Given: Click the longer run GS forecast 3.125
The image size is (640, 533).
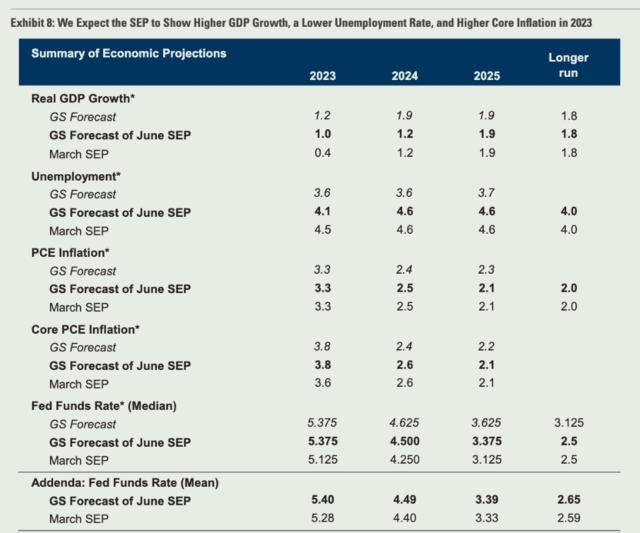Looking at the screenshot, I should (569, 423).
